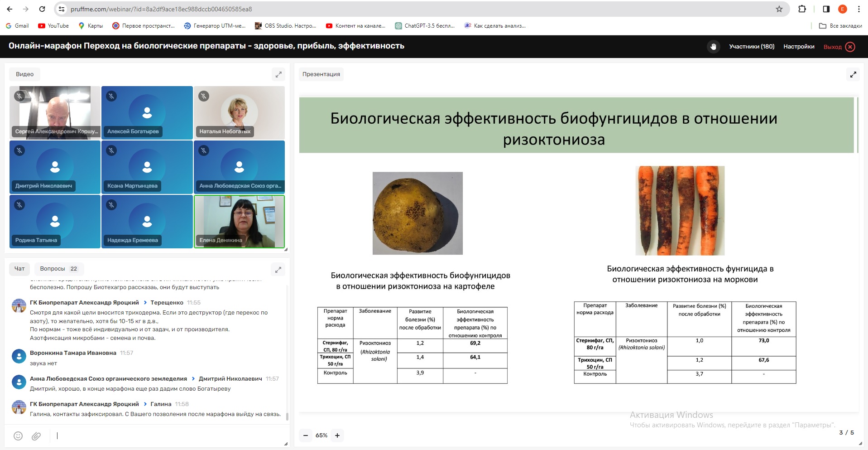Click muted mic icon on Родина Татьяна tile
The height and width of the screenshot is (450, 868).
click(x=19, y=205)
